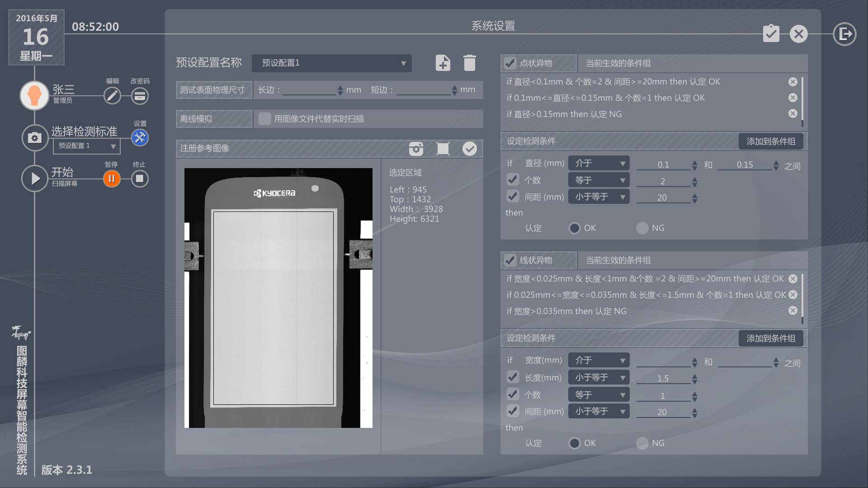Open 宽度 comparison dropdown 介于
Screen dimensions: 868x488
pyautogui.click(x=599, y=360)
